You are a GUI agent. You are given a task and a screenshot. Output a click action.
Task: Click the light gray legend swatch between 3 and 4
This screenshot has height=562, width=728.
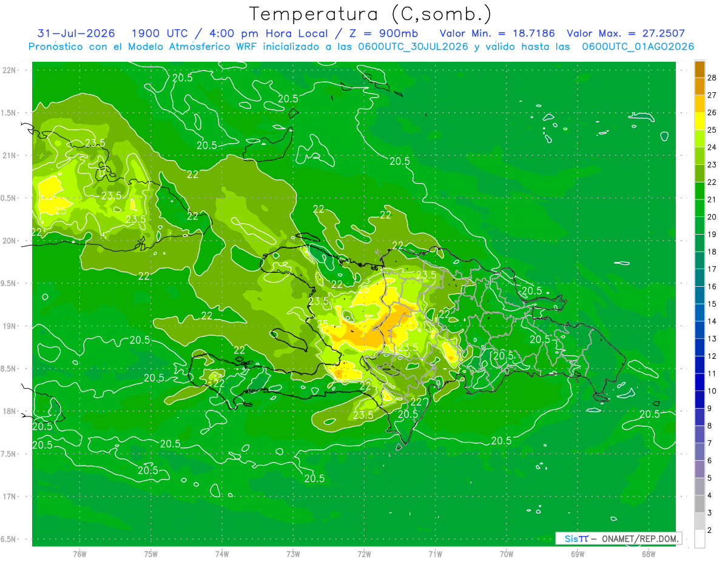(x=699, y=504)
